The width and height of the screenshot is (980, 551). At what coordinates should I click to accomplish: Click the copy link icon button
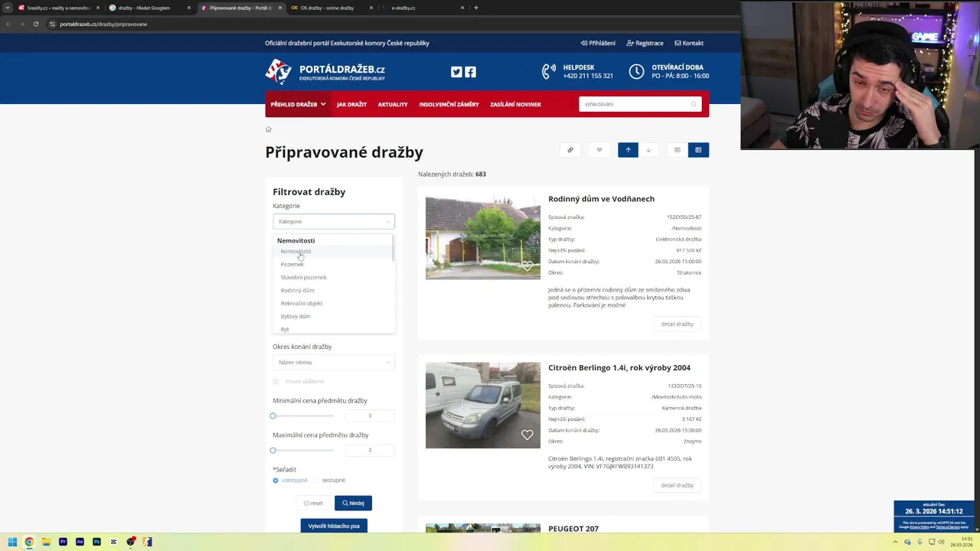click(x=570, y=150)
